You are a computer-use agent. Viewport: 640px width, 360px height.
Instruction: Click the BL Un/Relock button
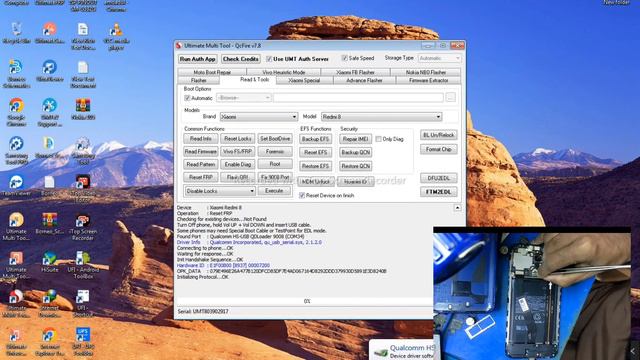pos(439,135)
